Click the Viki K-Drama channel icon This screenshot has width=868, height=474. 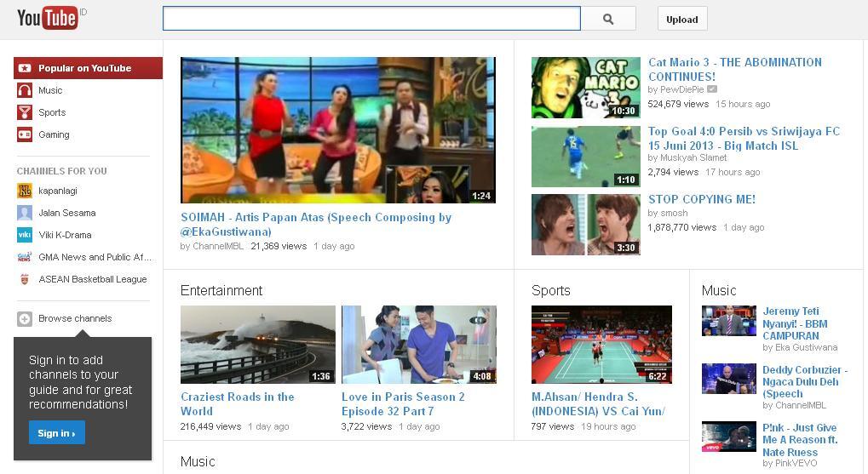25,235
